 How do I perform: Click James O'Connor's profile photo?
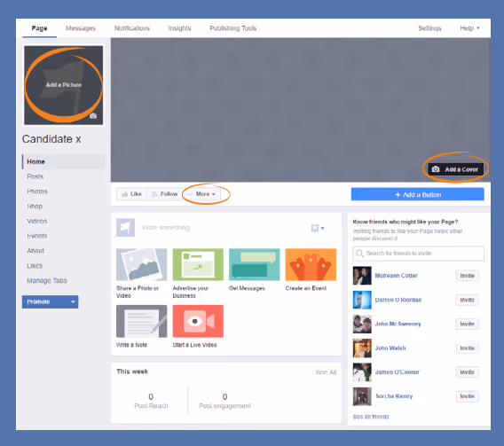pos(362,372)
